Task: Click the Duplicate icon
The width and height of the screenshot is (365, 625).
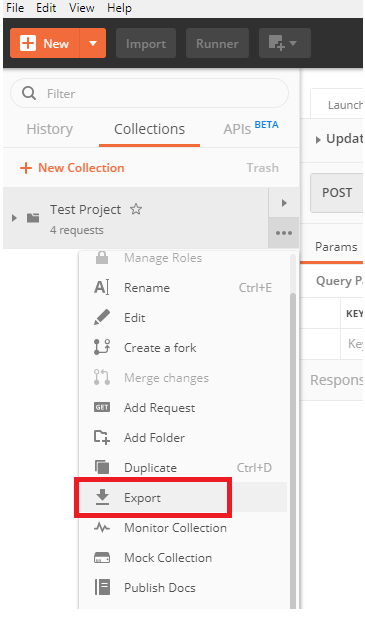Action: click(x=102, y=467)
